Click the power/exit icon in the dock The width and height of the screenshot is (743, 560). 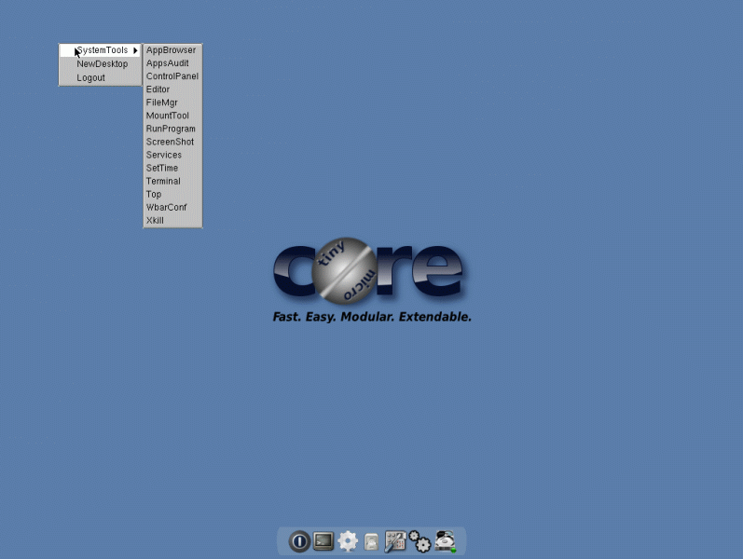point(299,540)
